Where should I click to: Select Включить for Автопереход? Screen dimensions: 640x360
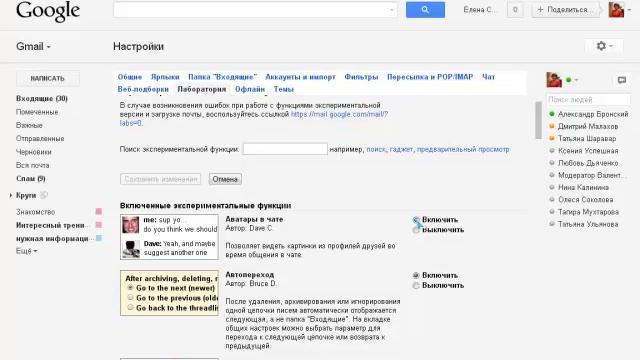click(x=416, y=276)
